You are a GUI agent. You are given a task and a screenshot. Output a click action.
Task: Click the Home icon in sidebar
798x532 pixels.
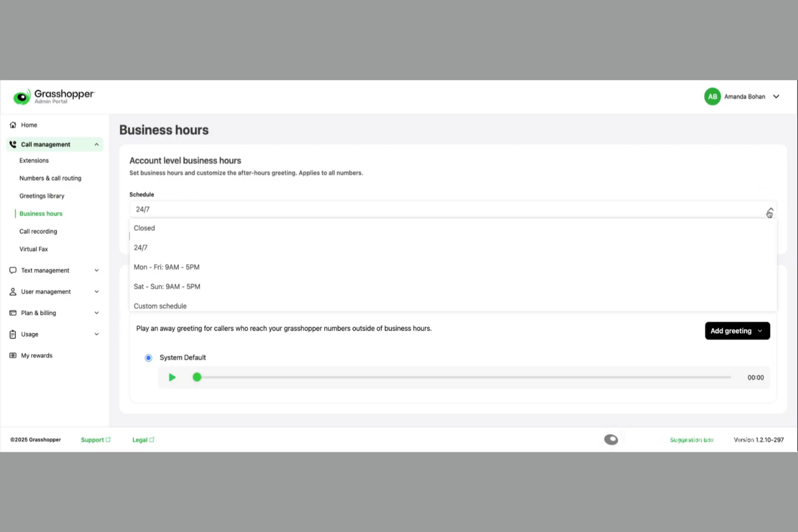click(12, 125)
